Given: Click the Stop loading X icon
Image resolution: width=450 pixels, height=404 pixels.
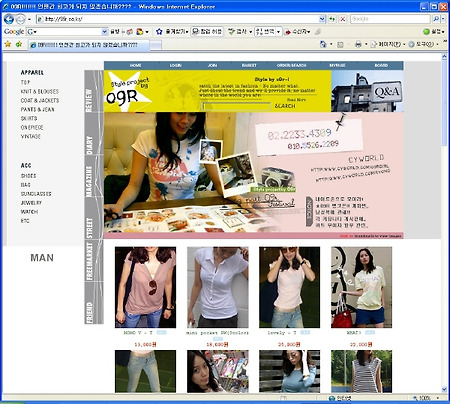Looking at the screenshot, I should coord(342,19).
